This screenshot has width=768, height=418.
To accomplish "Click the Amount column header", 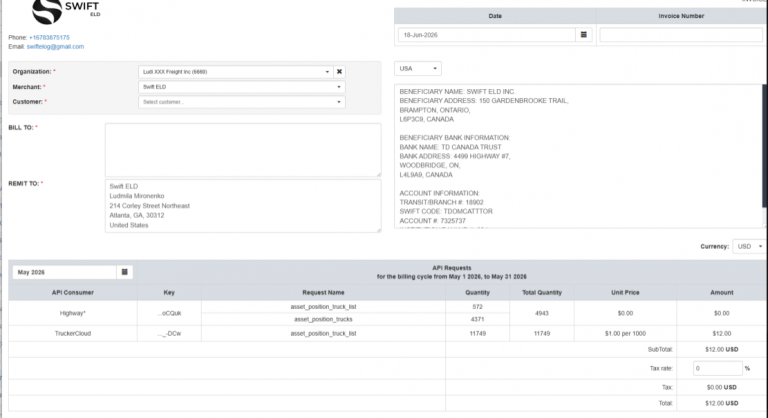I will coord(721,293).
